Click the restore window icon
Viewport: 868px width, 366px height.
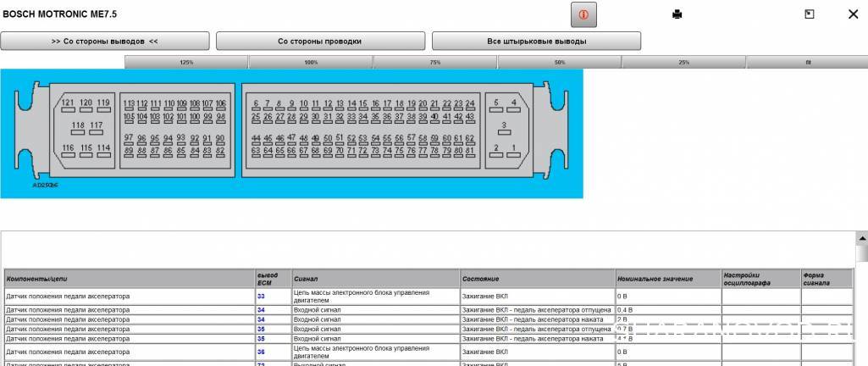(x=809, y=14)
